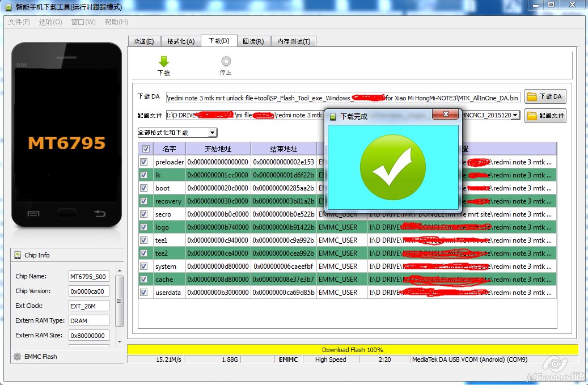Click the 配置文件 button on the right
588x385 pixels.
[x=545, y=116]
